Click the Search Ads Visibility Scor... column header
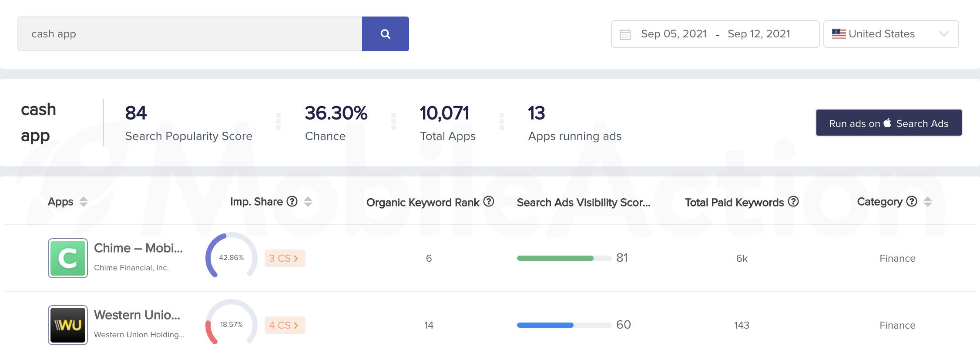Screen dimensions: 980x356 pyautogui.click(x=584, y=202)
